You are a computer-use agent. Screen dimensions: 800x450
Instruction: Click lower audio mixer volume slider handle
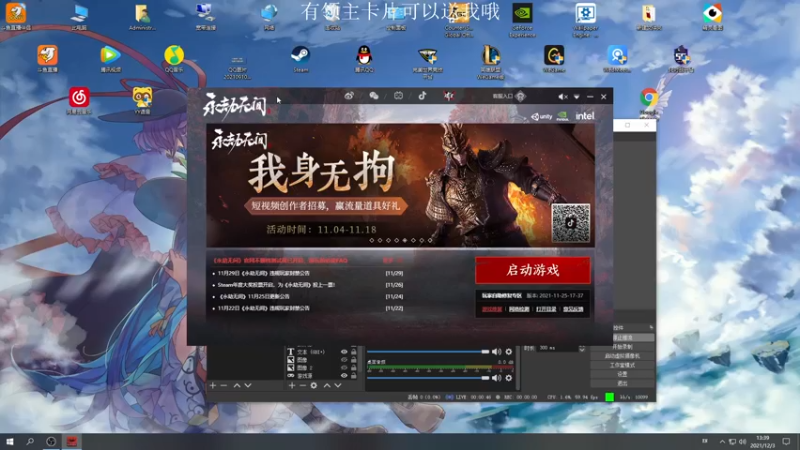tap(485, 378)
